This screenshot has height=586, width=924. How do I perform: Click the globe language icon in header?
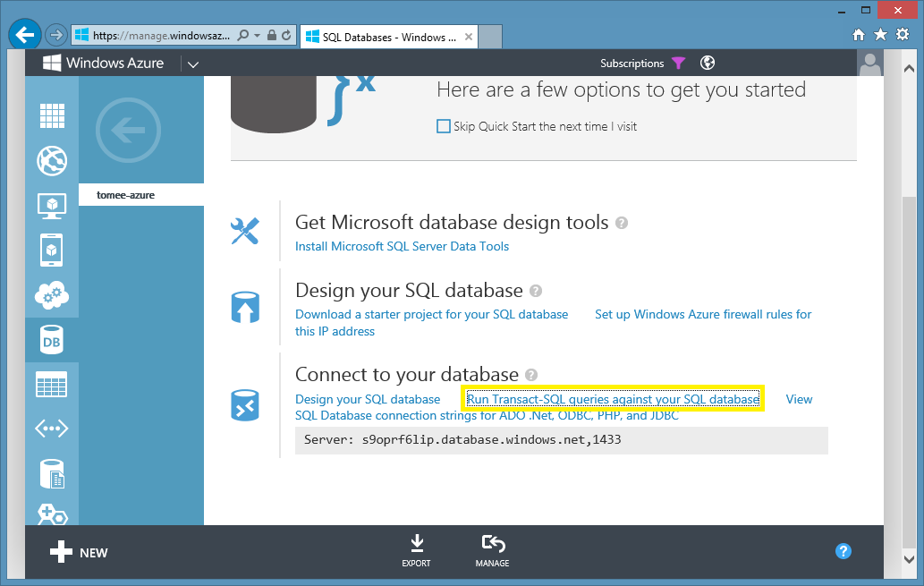[x=708, y=64]
